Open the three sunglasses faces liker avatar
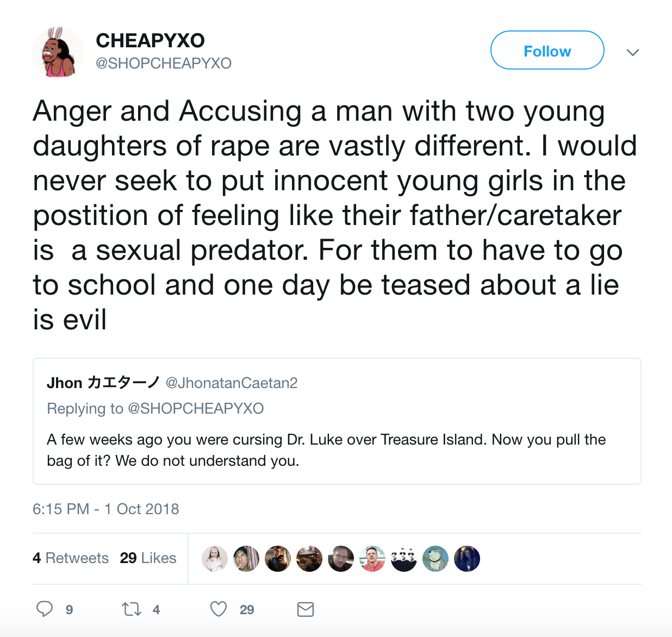Viewport: 672px width, 637px height. 404,559
